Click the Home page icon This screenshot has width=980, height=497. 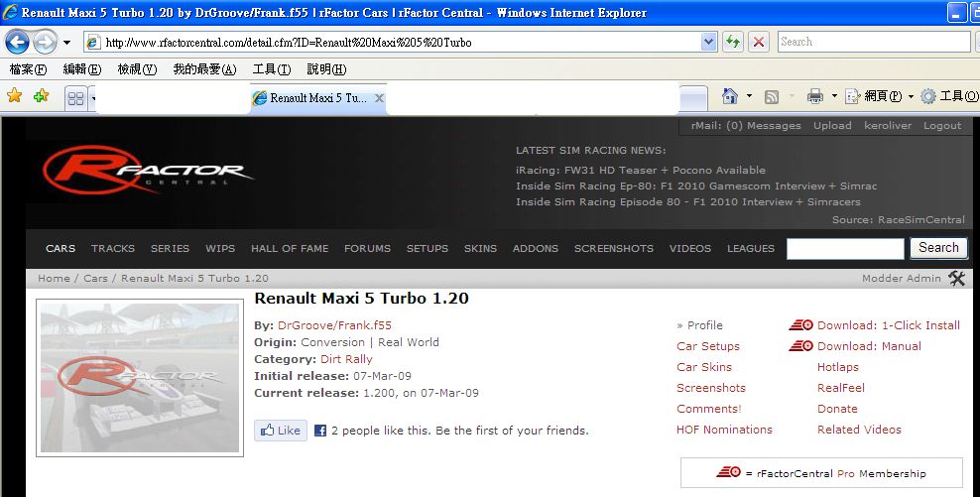730,96
